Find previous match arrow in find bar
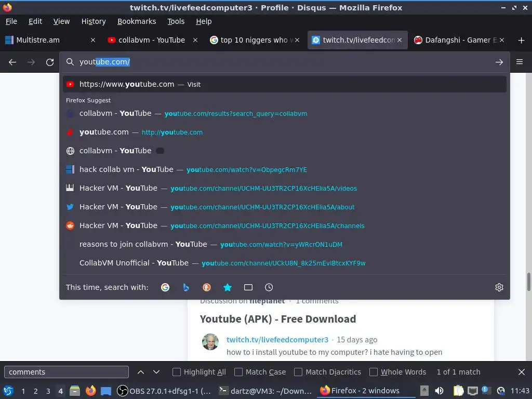Screen dimensions: 532x399 141,372
